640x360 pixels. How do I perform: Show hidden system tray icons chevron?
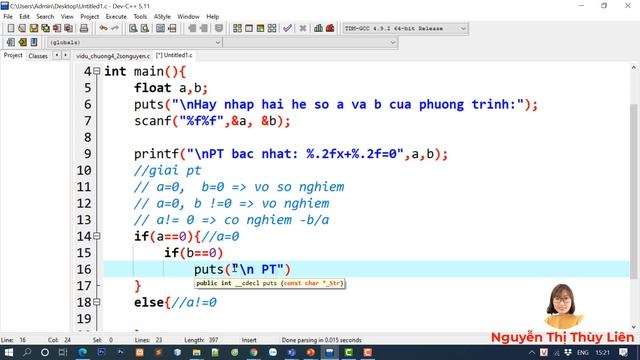[531, 352]
